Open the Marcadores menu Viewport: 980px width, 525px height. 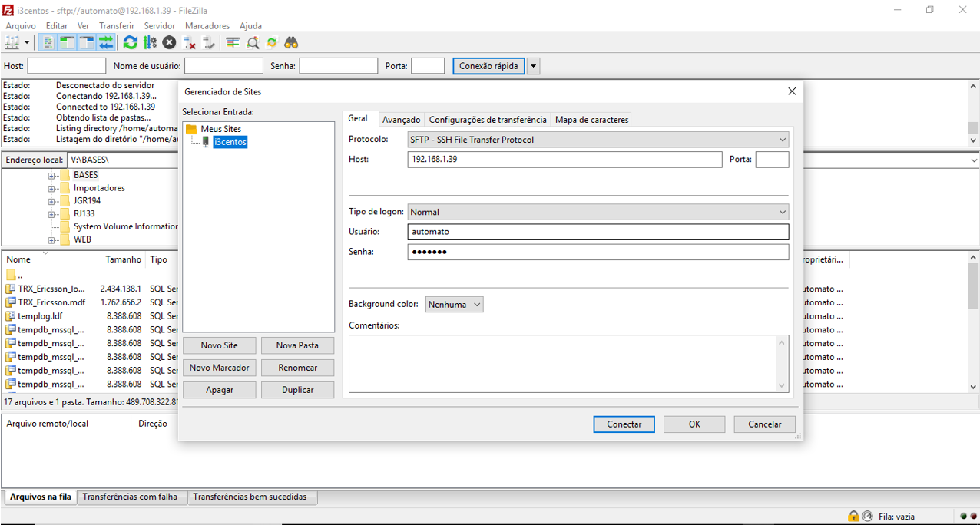click(x=207, y=26)
